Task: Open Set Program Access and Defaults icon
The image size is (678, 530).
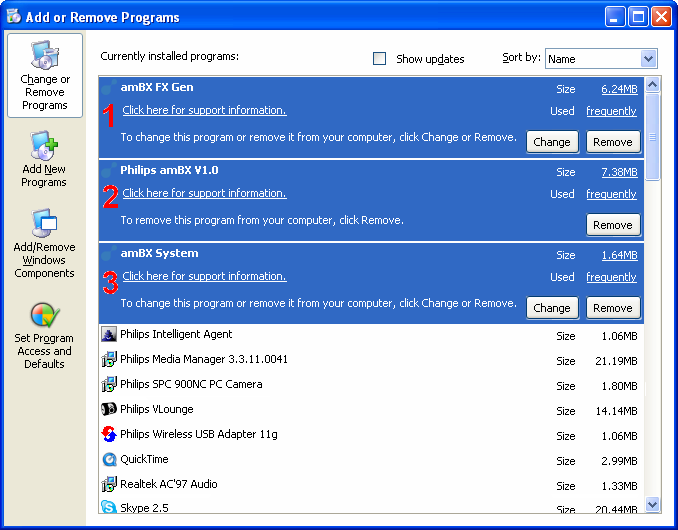Action: pyautogui.click(x=45, y=316)
